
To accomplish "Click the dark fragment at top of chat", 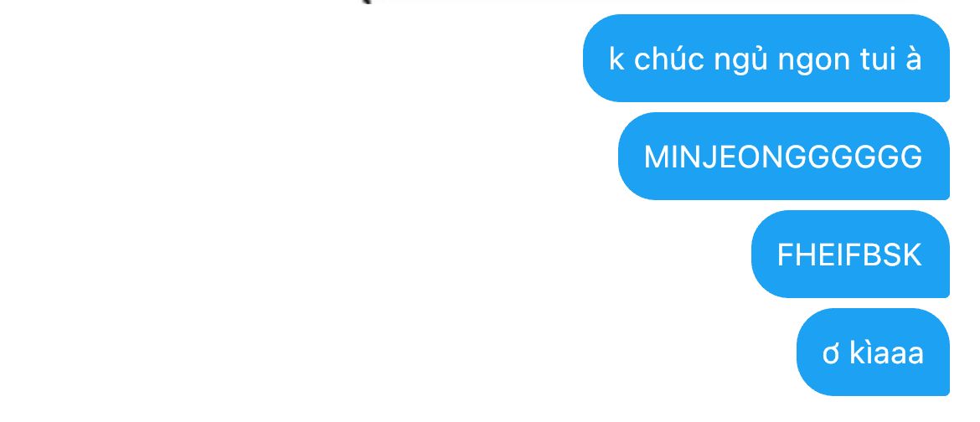I will [x=367, y=2].
